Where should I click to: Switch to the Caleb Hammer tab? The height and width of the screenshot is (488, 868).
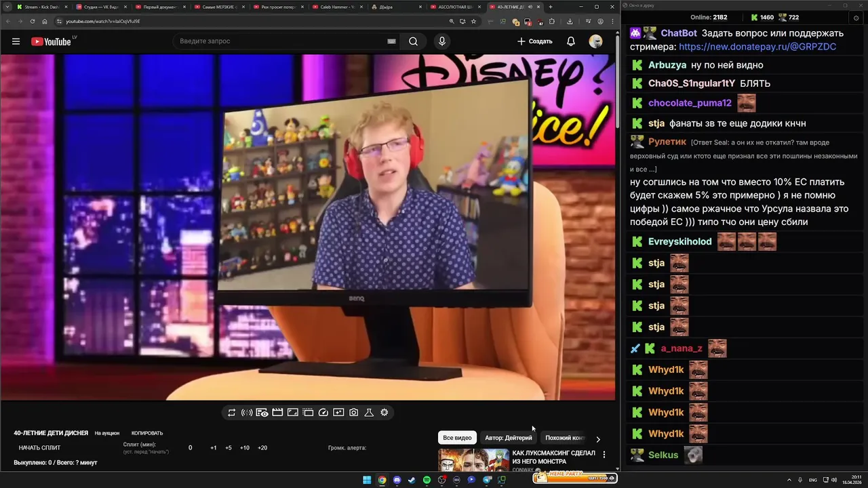point(338,7)
